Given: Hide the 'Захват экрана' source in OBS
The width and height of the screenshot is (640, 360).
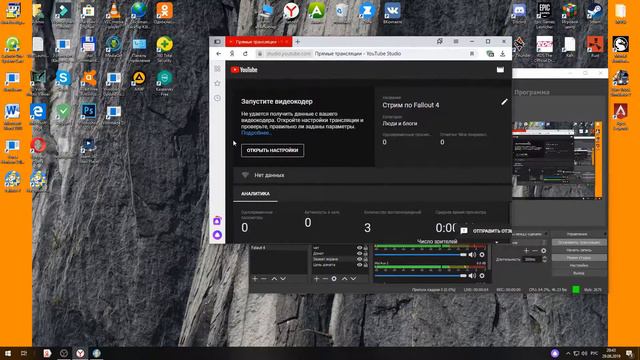Looking at the screenshot, I should (360, 259).
